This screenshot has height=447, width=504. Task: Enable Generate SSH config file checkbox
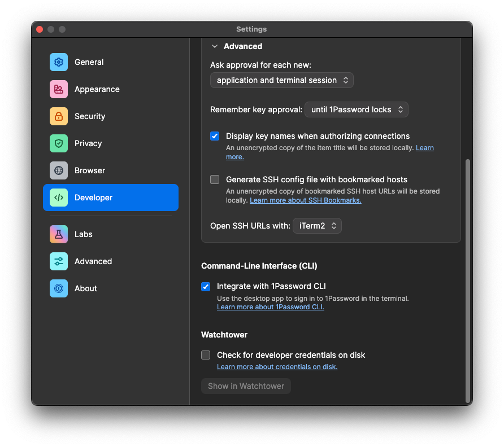coord(215,179)
